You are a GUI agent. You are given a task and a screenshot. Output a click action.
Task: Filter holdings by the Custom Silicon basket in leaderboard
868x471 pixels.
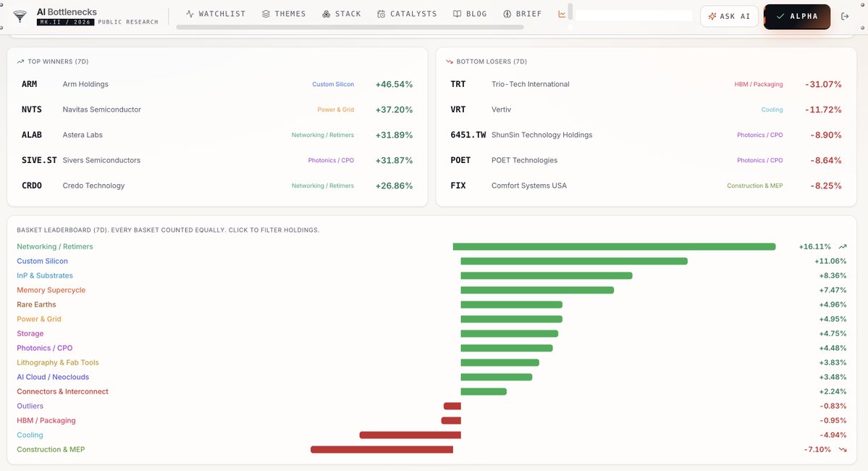pyautogui.click(x=42, y=261)
